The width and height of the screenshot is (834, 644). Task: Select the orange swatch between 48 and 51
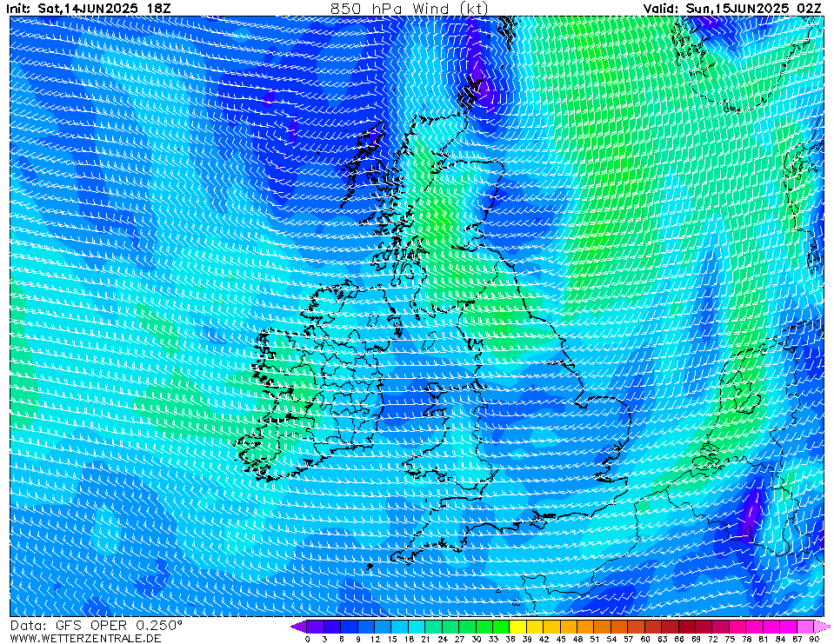(x=585, y=627)
